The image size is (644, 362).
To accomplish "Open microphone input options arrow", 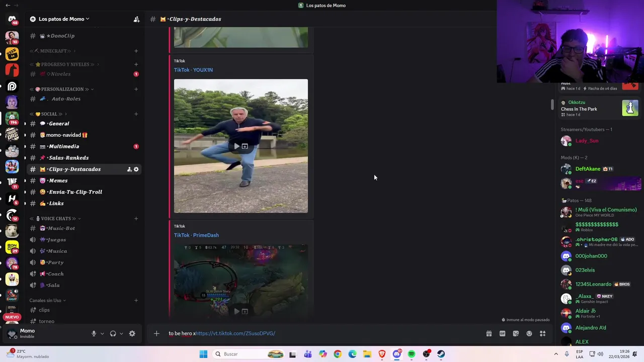I will click(x=102, y=334).
